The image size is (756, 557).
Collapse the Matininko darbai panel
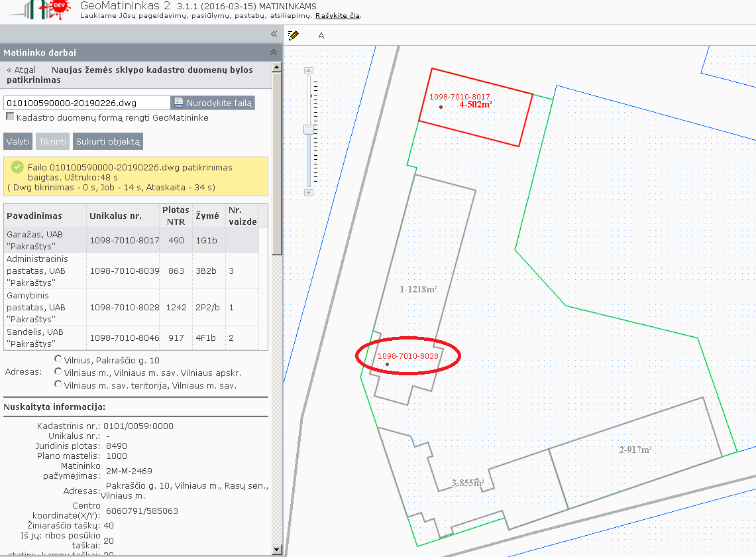[x=274, y=52]
